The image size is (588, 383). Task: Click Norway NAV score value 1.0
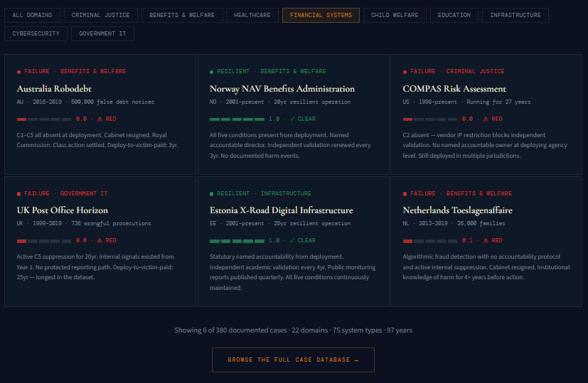click(x=274, y=119)
